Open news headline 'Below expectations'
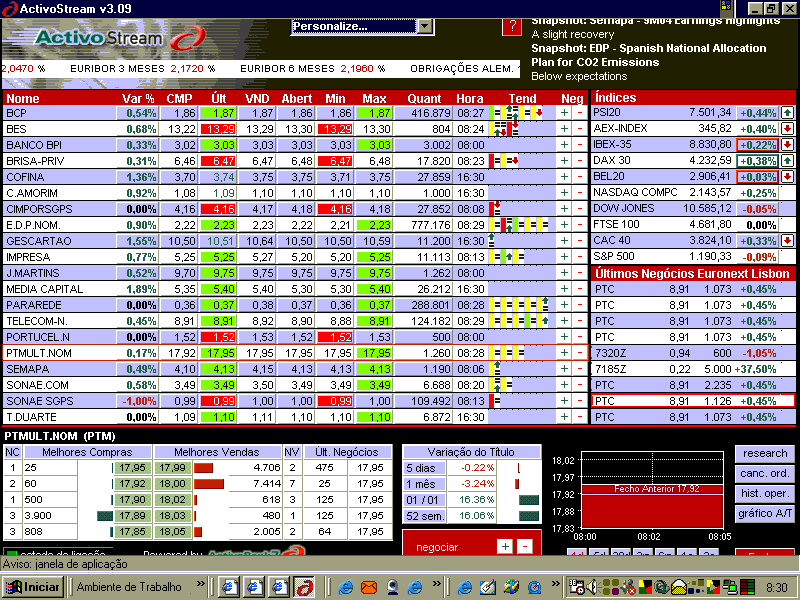The image size is (800, 600). click(579, 76)
